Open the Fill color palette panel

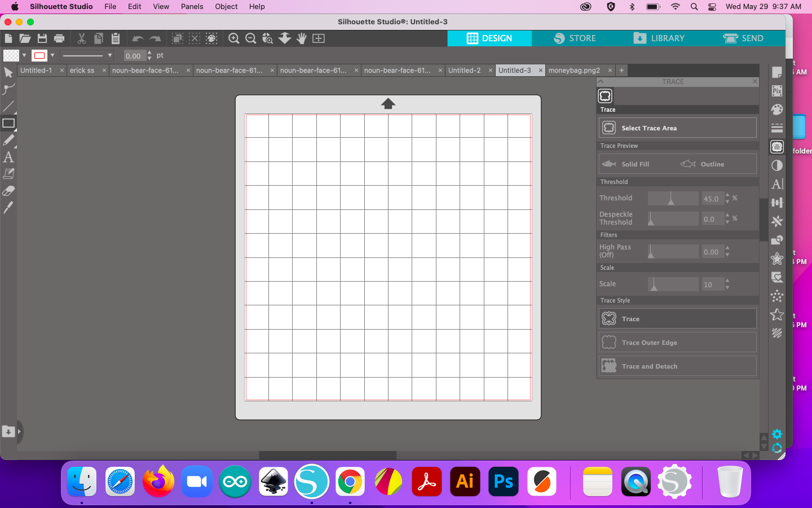[x=777, y=110]
